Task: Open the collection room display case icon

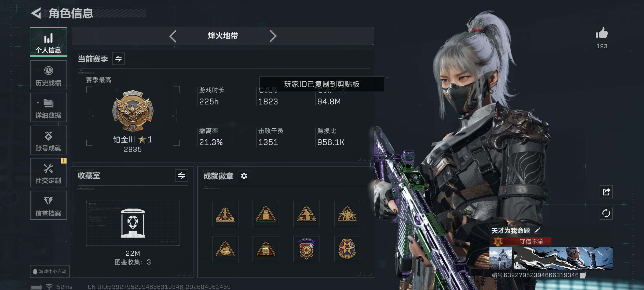Action: click(133, 223)
